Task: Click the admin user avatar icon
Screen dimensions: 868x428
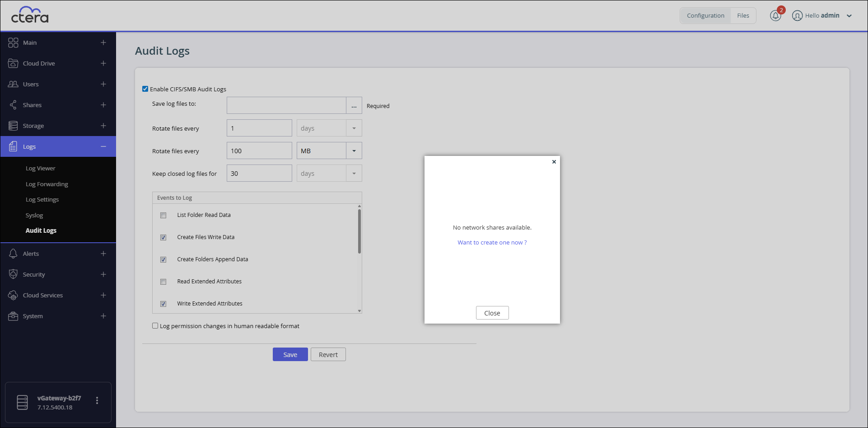Action: click(x=798, y=16)
